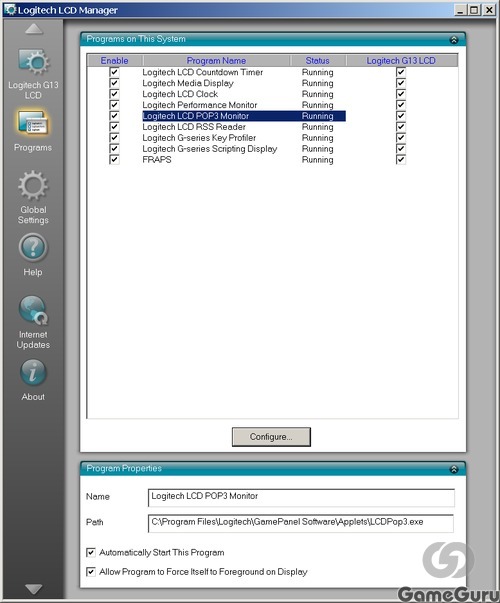This screenshot has height=603, width=500.
Task: Toggle Allow Program to Force Itself to Foreground
Action: tap(91, 572)
